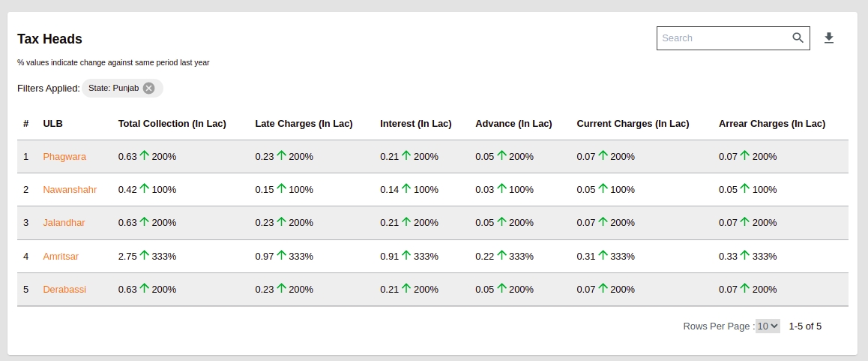The height and width of the screenshot is (361, 868).
Task: Open the Nawanshahr ULB link
Action: pyautogui.click(x=70, y=190)
